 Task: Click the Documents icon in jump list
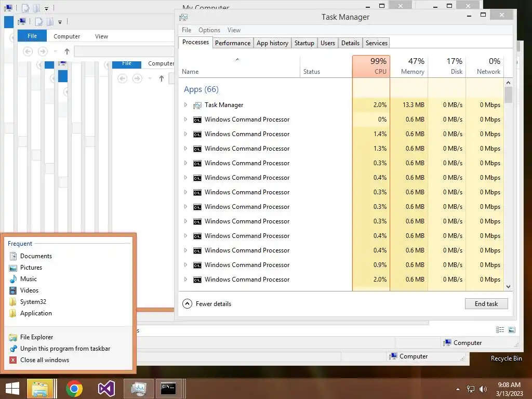click(13, 256)
